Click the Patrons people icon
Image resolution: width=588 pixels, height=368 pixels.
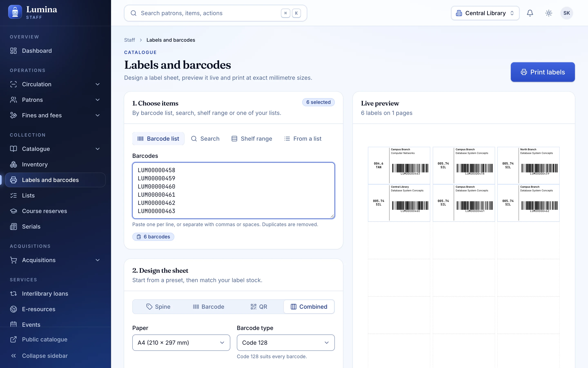tap(13, 100)
